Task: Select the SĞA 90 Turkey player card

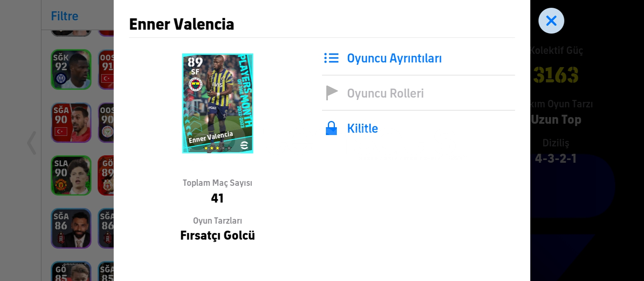Action: point(71,123)
